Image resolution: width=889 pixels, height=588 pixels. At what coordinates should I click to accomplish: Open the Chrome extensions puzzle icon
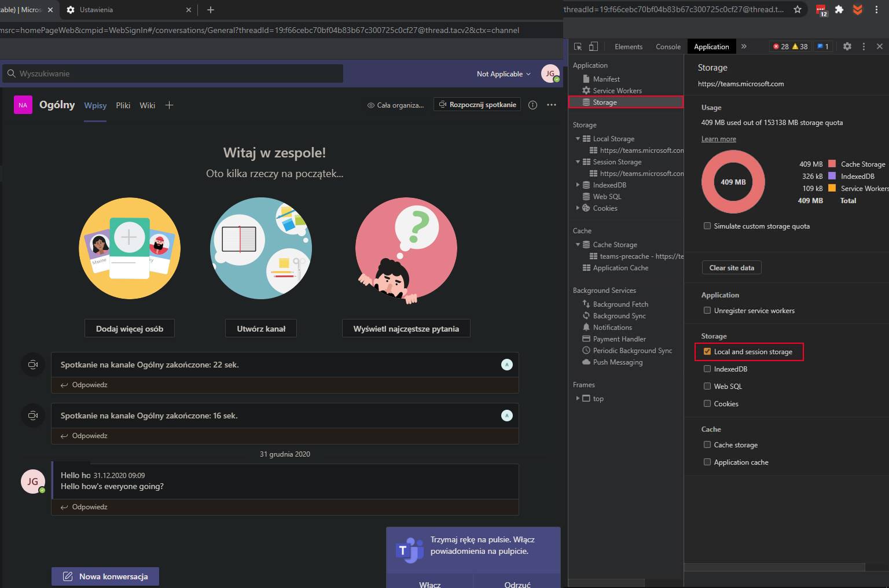coord(839,9)
